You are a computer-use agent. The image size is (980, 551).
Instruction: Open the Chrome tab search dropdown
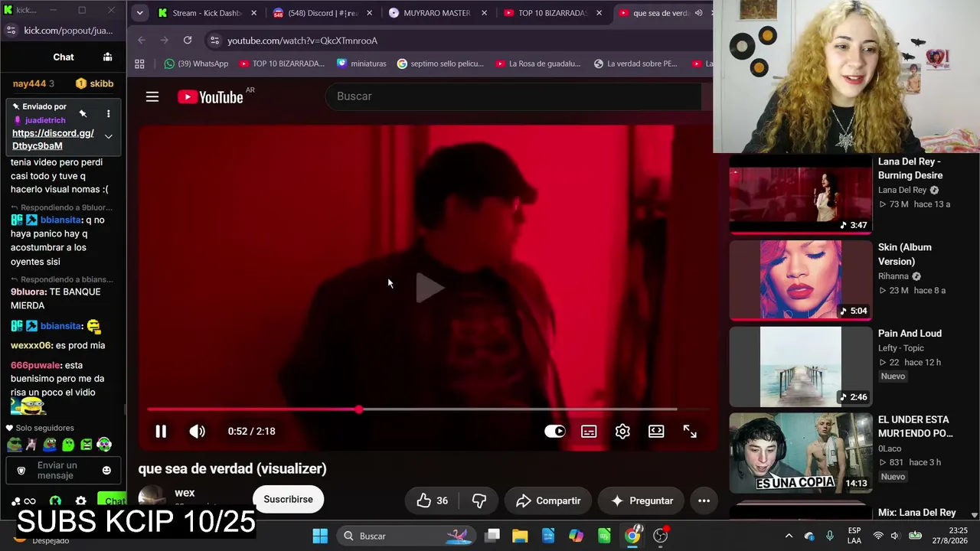pyautogui.click(x=139, y=13)
